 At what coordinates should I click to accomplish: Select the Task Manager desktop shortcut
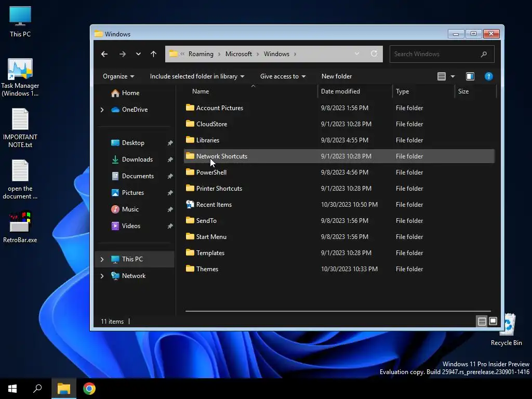tap(20, 77)
